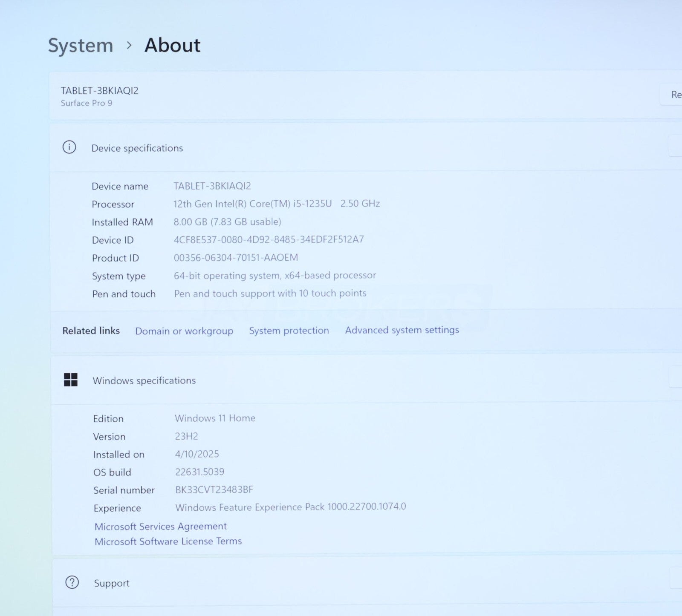Collapse the Device specifications section header
The image size is (682, 616).
pyautogui.click(x=366, y=148)
